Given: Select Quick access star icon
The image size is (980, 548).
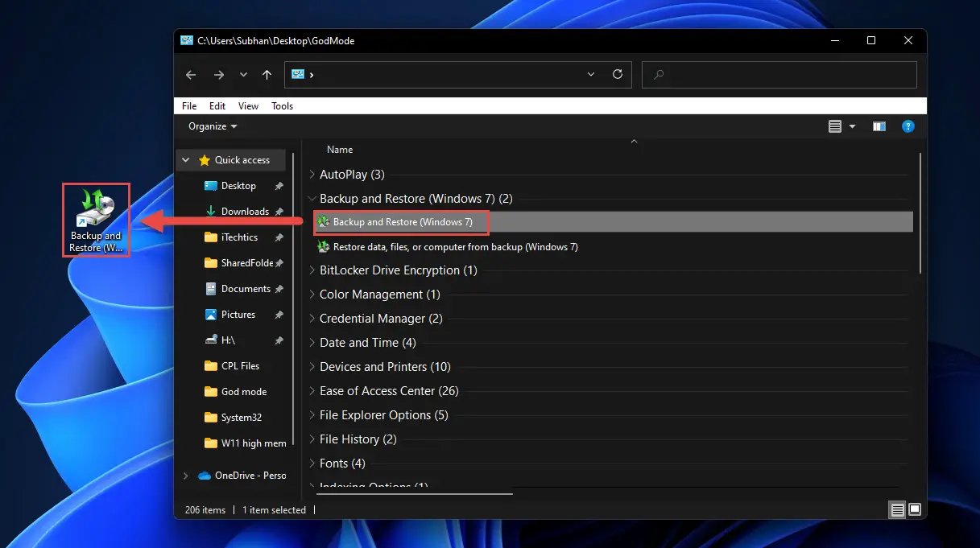Looking at the screenshot, I should 205,160.
